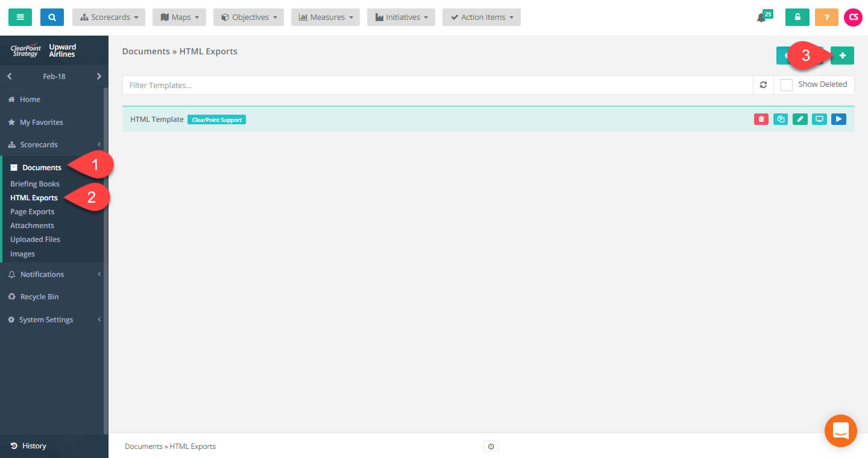
Task: Run the HTML Template export play button
Action: [x=838, y=119]
